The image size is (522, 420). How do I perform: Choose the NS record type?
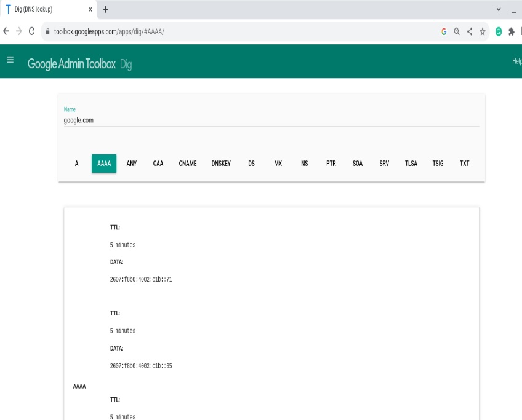tap(304, 164)
